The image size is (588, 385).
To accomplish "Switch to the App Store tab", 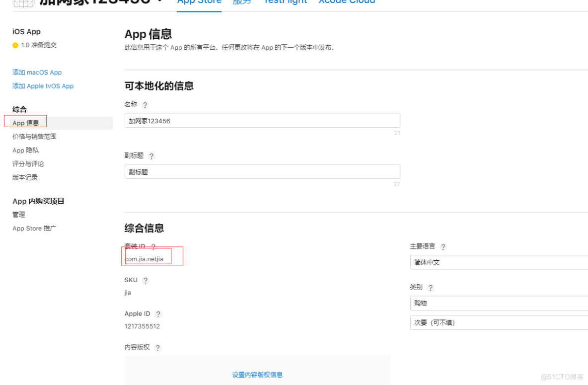I will coord(199,2).
